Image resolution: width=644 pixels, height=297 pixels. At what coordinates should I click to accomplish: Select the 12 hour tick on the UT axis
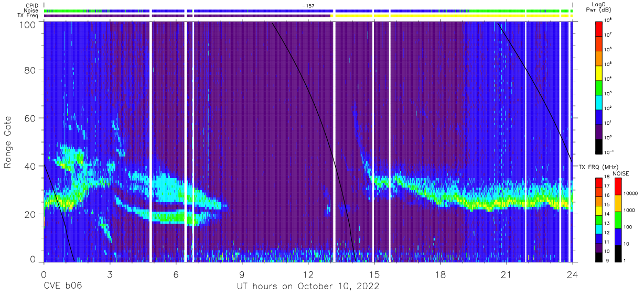click(x=308, y=274)
